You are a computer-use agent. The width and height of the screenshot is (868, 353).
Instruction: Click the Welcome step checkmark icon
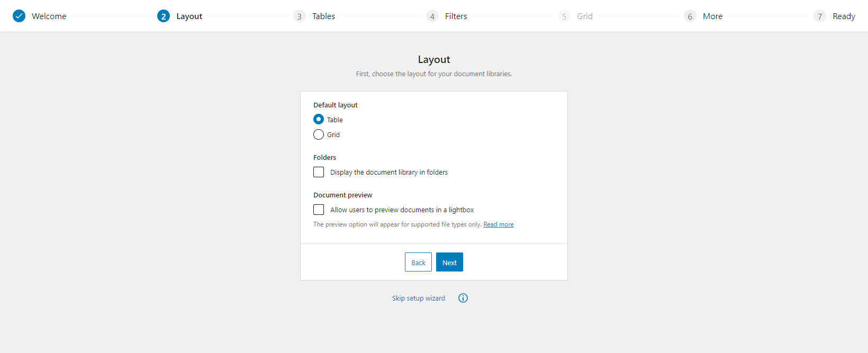coord(19,16)
